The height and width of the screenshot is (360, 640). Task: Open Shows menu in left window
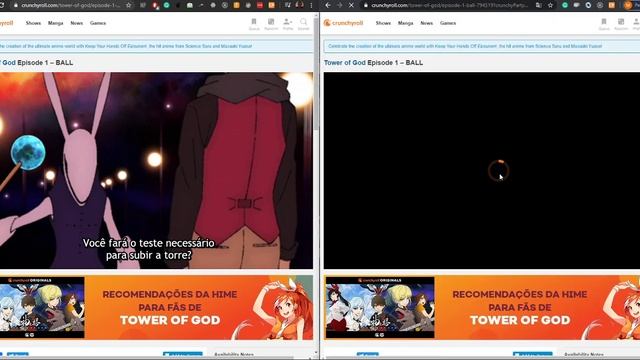(33, 23)
